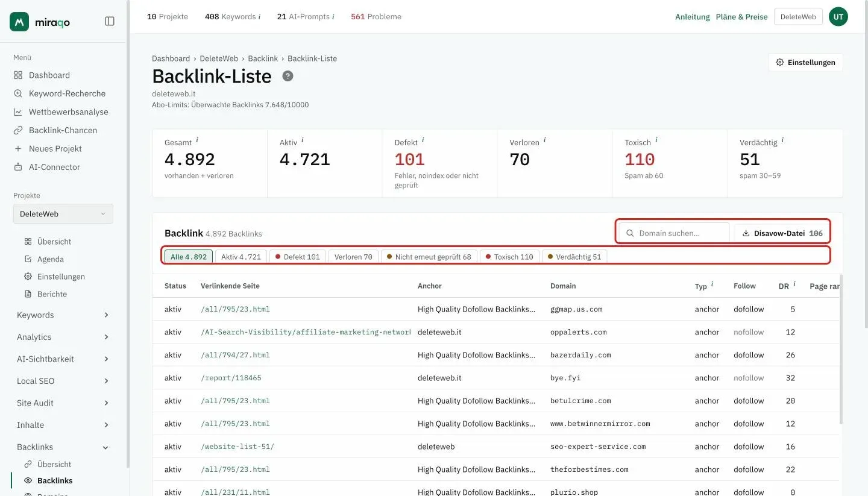Click domain cell oppalerts.com
Screen dimensions: 868x496
(x=578, y=332)
